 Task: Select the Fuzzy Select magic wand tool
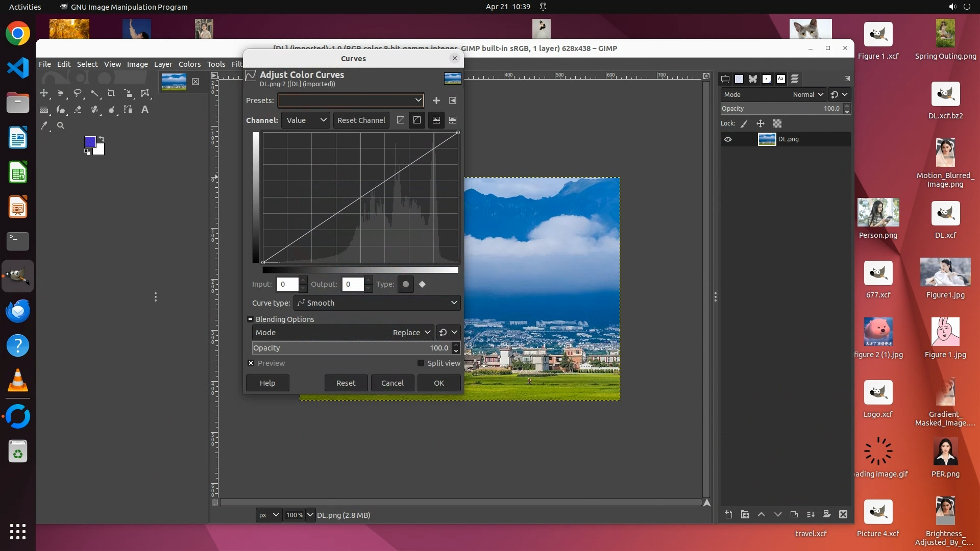[x=95, y=93]
